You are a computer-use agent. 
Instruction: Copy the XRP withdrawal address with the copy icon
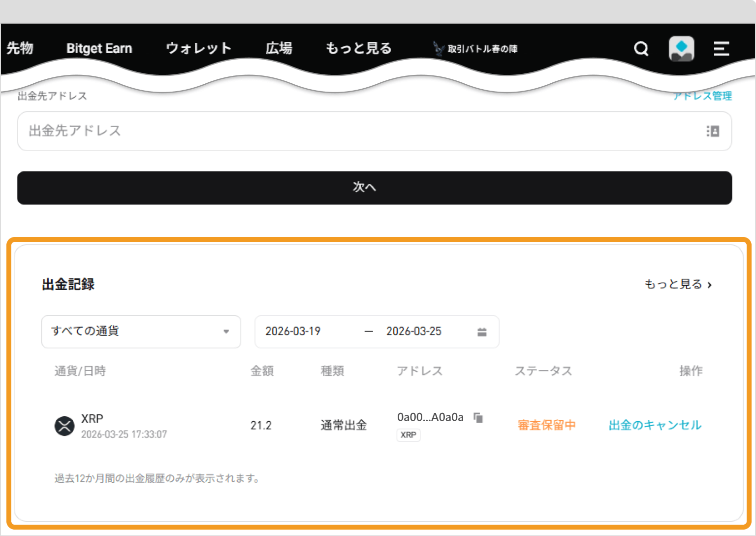pos(478,417)
